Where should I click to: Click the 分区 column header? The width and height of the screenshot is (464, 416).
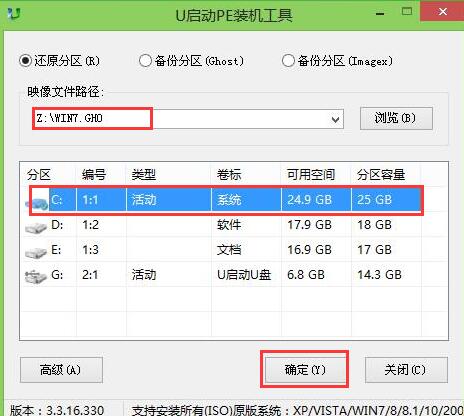pyautogui.click(x=39, y=174)
